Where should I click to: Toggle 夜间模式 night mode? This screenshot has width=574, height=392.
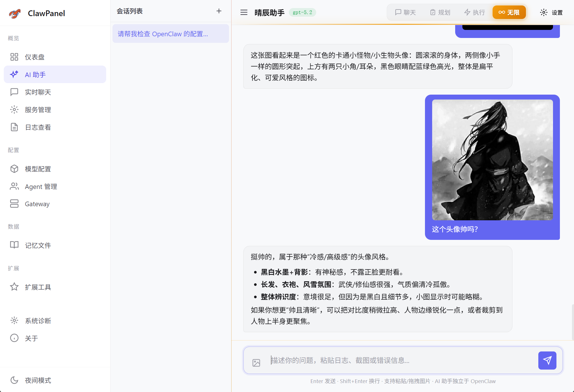coord(37,380)
